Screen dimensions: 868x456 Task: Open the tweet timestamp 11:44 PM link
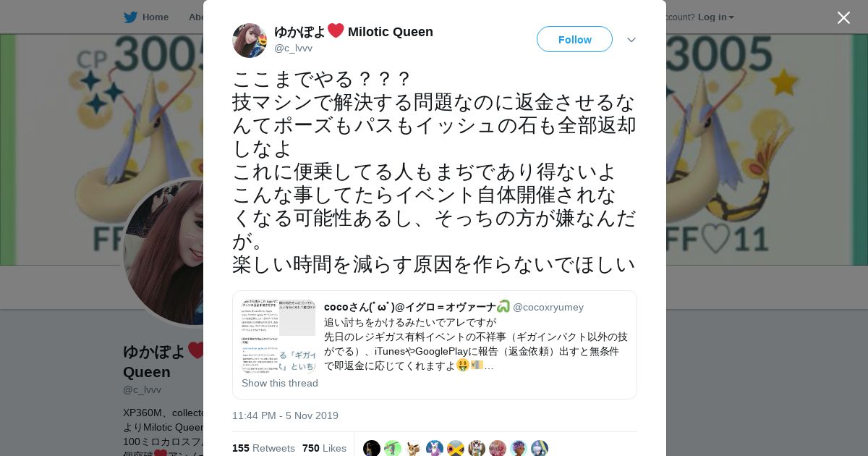[285, 415]
